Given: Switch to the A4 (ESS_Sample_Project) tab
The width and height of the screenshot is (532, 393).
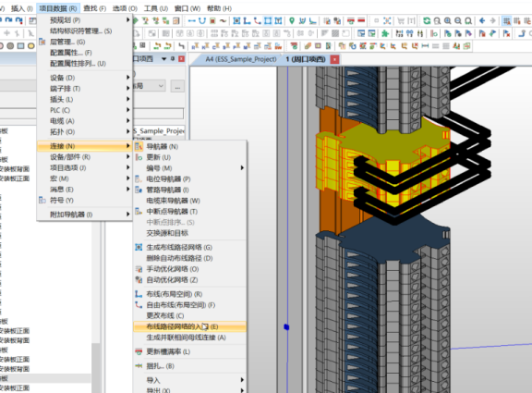Looking at the screenshot, I should pos(241,59).
